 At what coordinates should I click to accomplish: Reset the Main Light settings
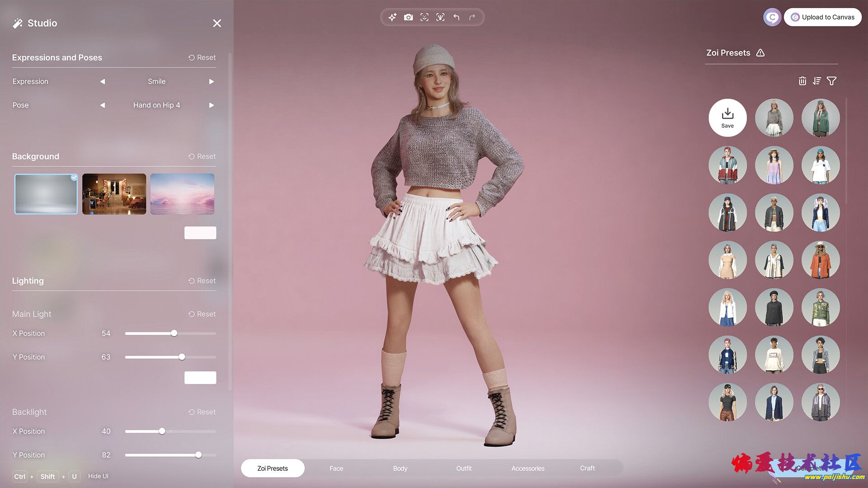(x=202, y=314)
